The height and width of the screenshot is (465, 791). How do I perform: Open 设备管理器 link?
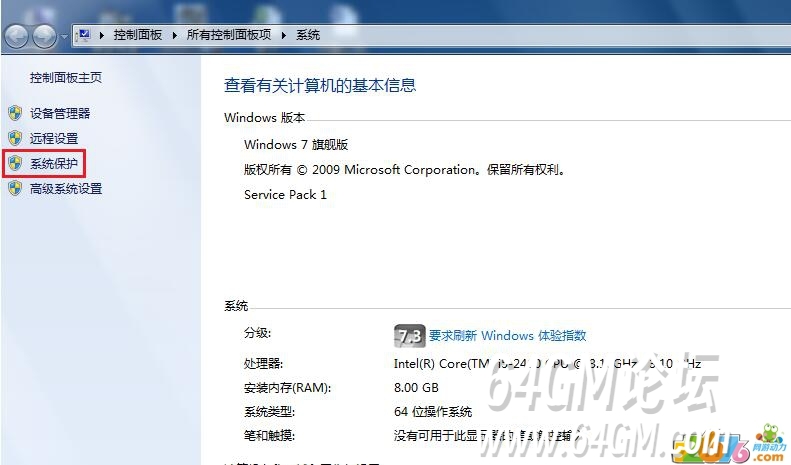click(60, 113)
